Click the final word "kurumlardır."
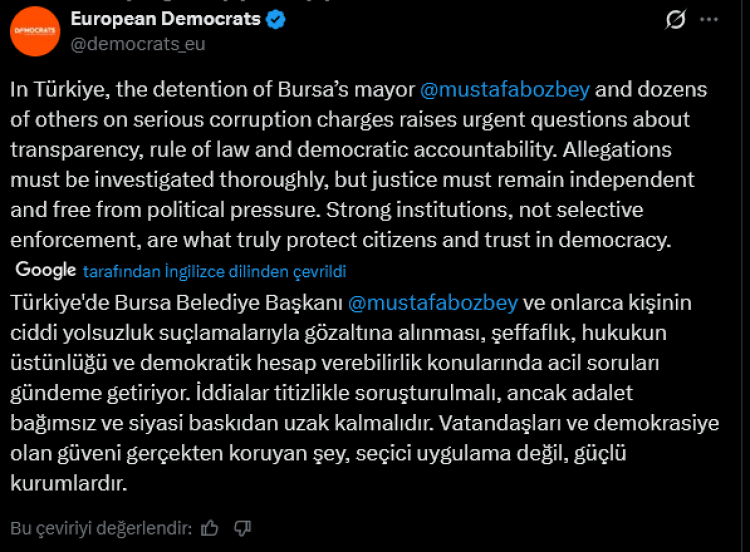 69,483
